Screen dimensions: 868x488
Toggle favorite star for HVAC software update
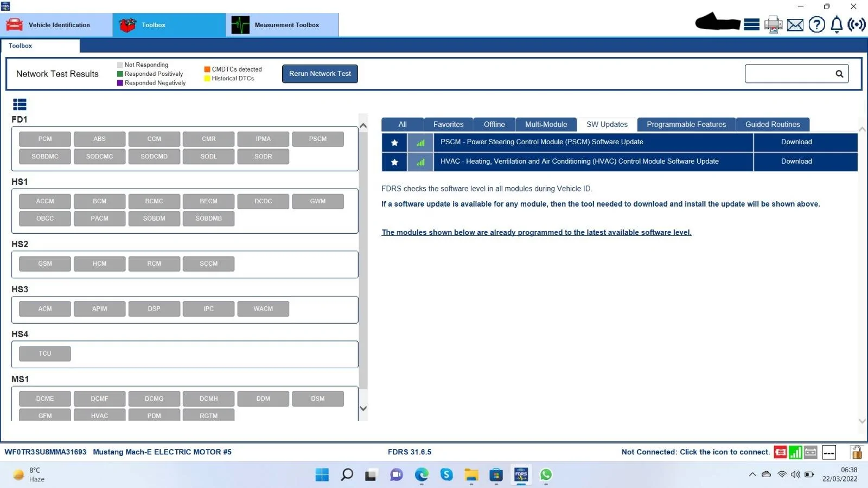[x=394, y=162]
